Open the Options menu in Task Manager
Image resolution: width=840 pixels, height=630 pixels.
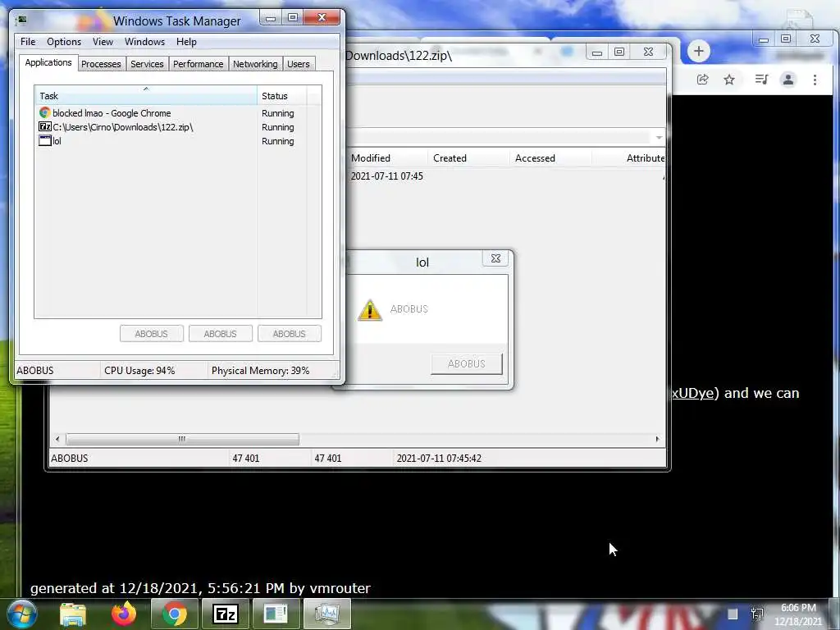click(64, 42)
